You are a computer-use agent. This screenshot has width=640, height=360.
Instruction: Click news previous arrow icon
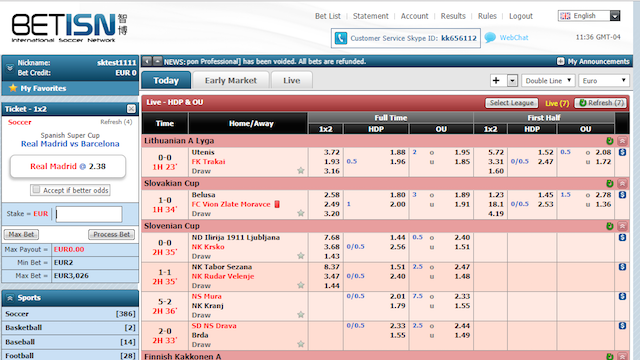[147, 61]
